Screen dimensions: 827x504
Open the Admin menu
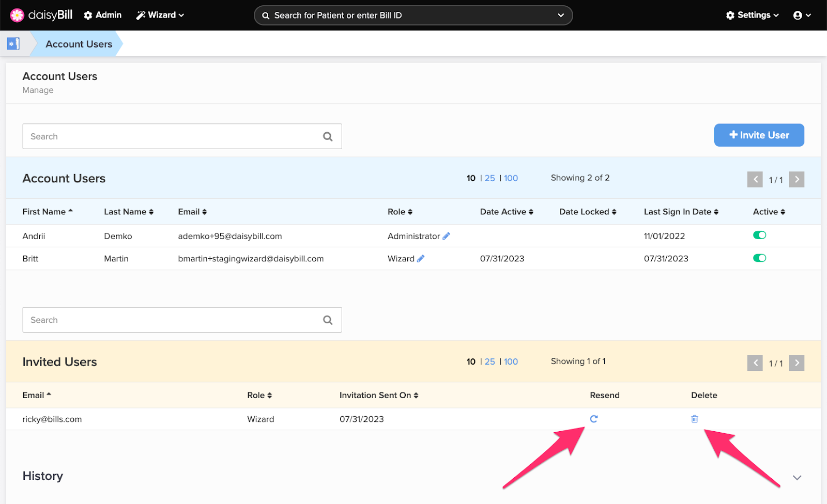coord(102,15)
